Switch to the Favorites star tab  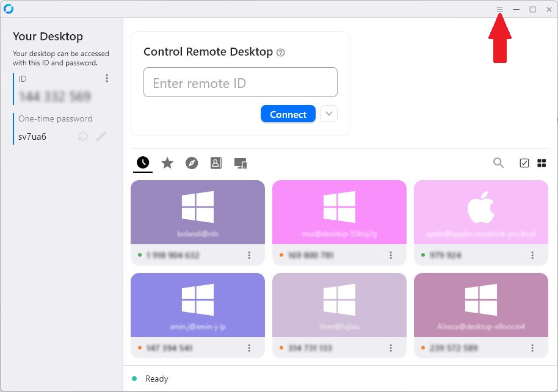tap(167, 163)
